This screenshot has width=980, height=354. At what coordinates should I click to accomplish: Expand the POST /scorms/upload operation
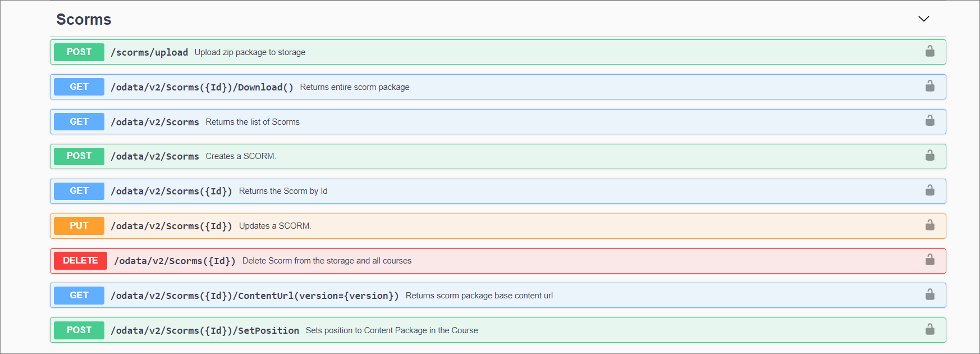[79, 52]
